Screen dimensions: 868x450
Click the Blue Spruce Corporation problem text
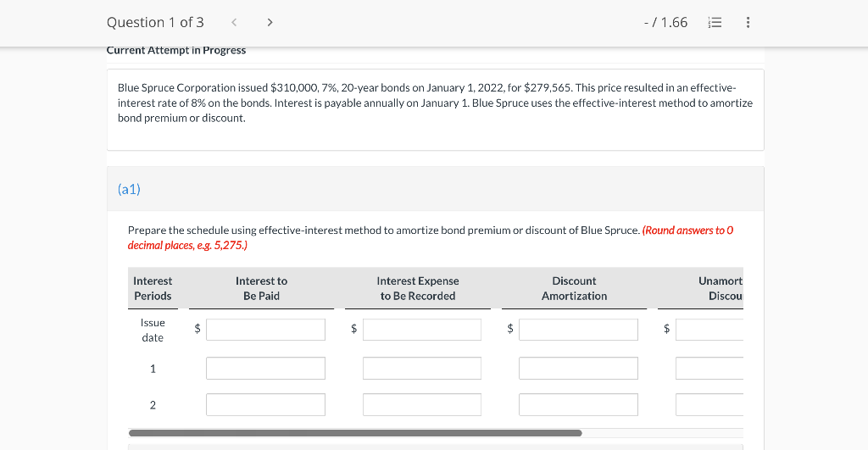(435, 103)
